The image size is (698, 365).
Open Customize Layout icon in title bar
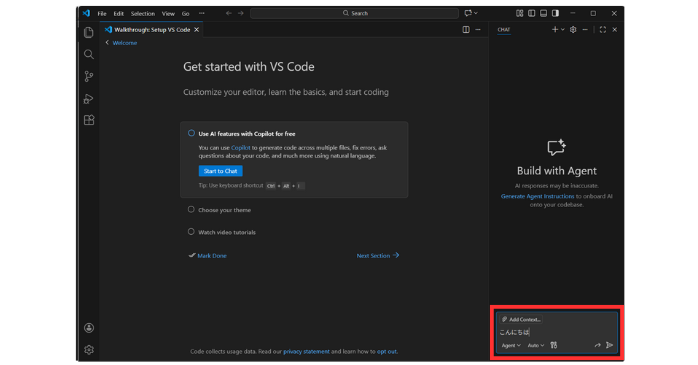[x=519, y=13]
